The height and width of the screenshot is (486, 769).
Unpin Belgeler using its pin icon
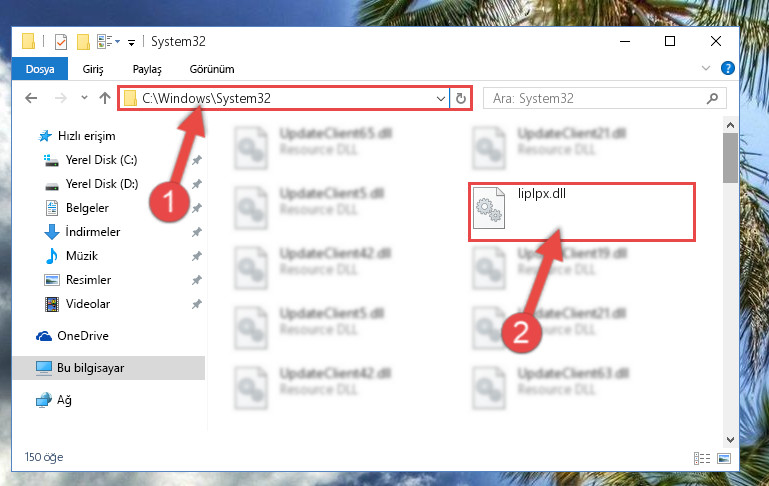[x=197, y=208]
